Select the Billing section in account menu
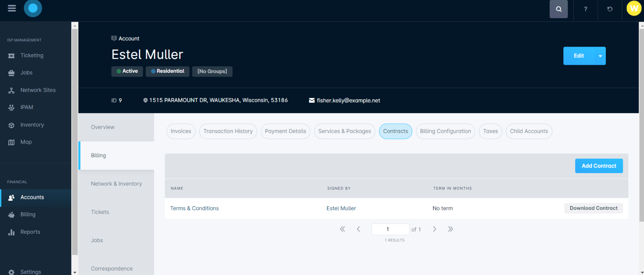 tap(116, 156)
